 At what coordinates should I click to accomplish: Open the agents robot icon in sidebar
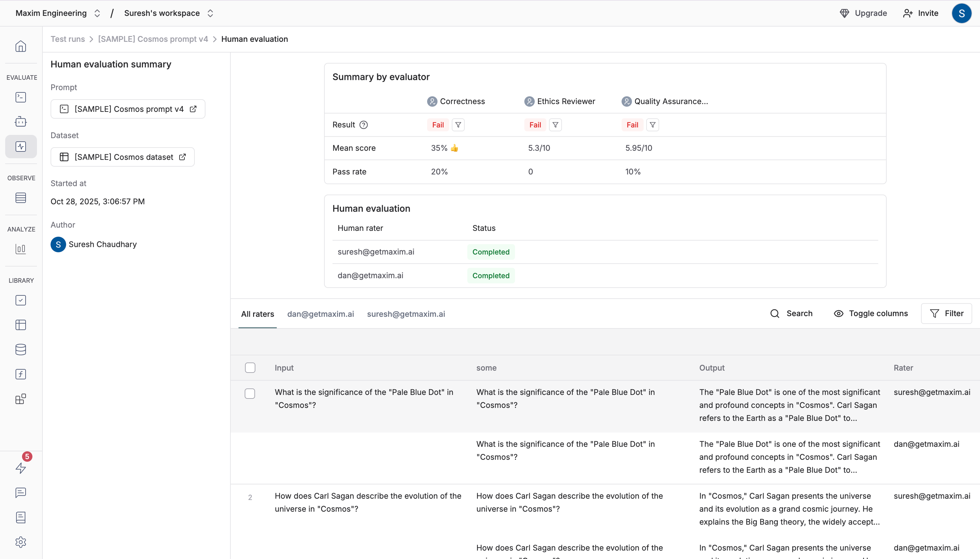coord(21,122)
